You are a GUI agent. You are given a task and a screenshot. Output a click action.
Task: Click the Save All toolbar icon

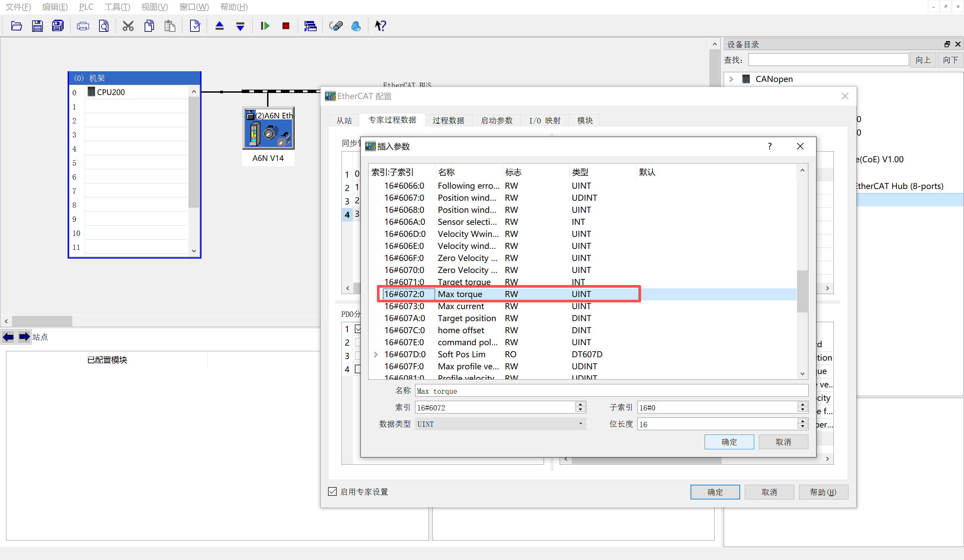click(58, 26)
